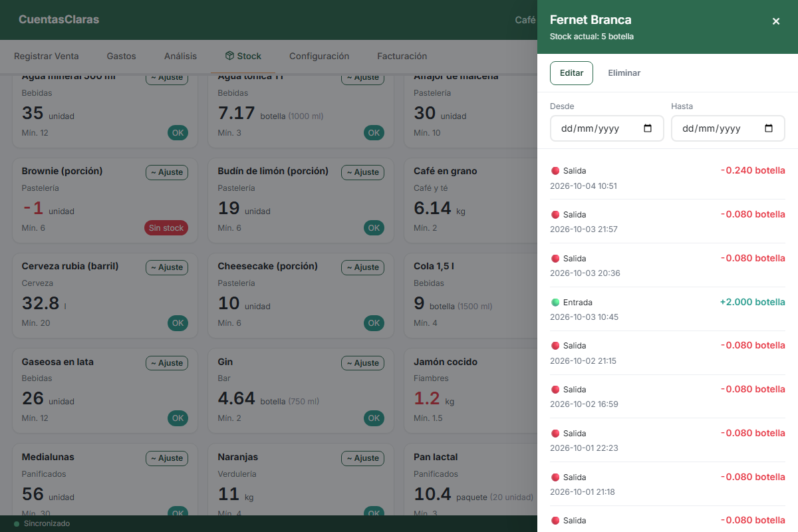Click the green dot of the Entrada movement

coord(555,303)
